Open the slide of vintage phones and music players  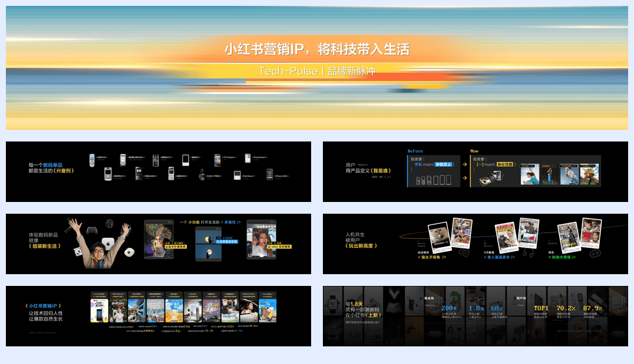[158, 171]
